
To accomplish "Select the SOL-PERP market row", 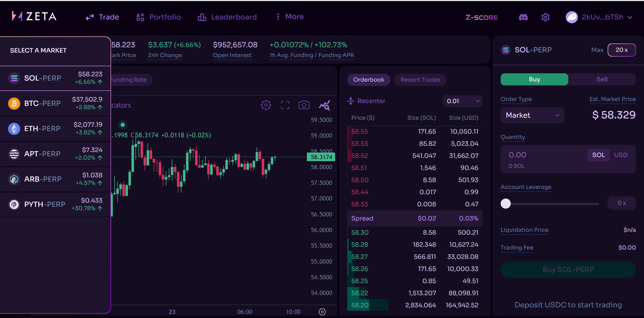I will pos(55,78).
